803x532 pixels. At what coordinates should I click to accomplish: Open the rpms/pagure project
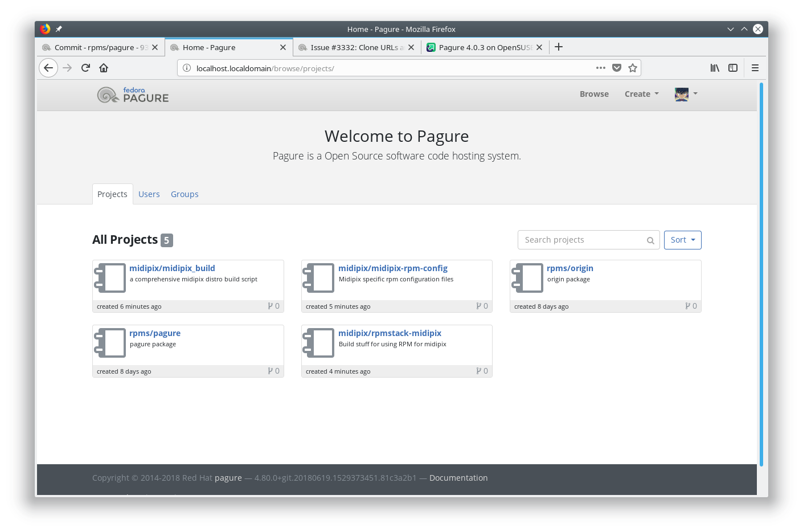click(x=155, y=333)
